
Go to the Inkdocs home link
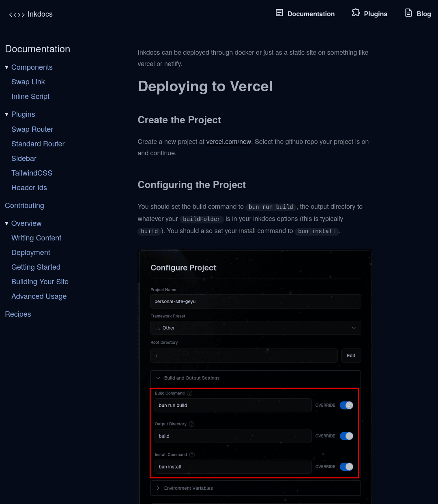(x=31, y=15)
